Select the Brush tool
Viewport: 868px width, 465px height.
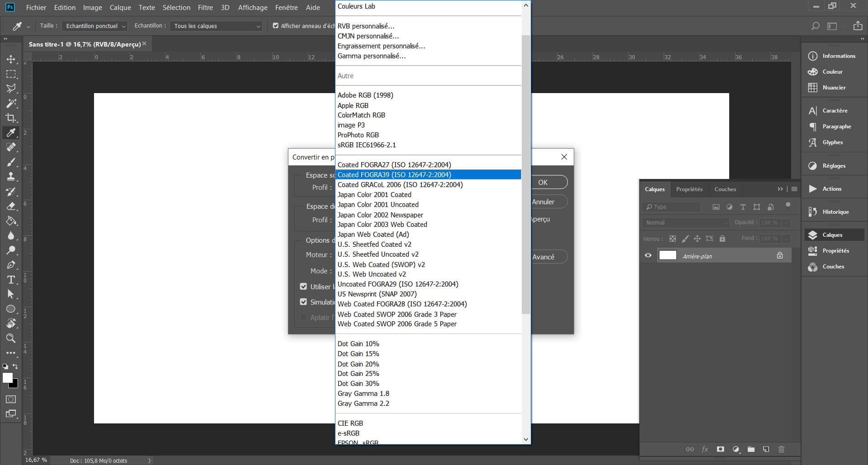(x=11, y=162)
